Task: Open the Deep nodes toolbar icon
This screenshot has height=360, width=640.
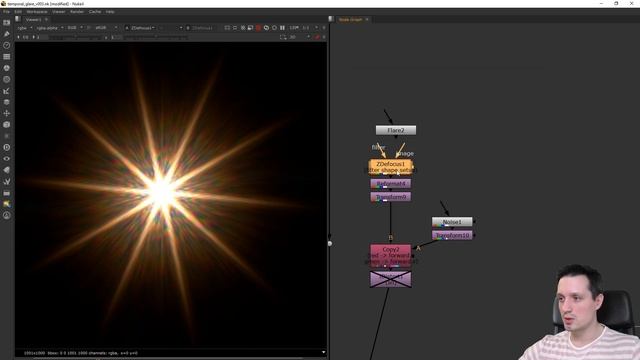Action: (x=7, y=147)
